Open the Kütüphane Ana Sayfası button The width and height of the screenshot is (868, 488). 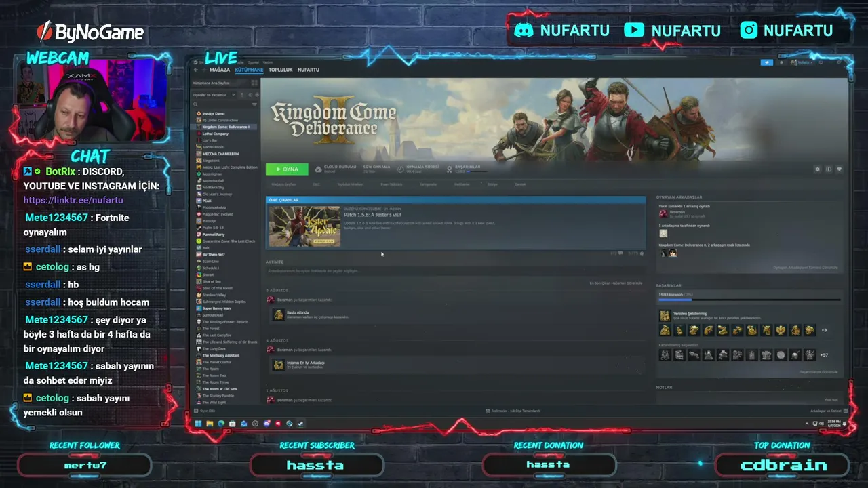point(220,83)
